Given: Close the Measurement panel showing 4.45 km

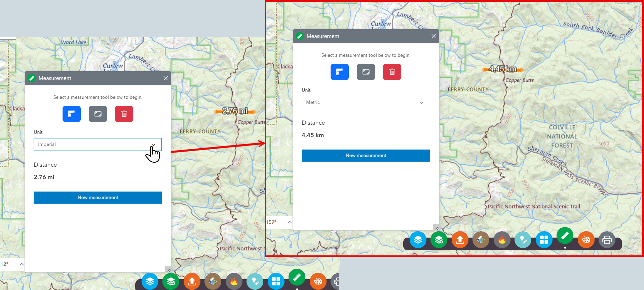Looking at the screenshot, I should coord(434,36).
